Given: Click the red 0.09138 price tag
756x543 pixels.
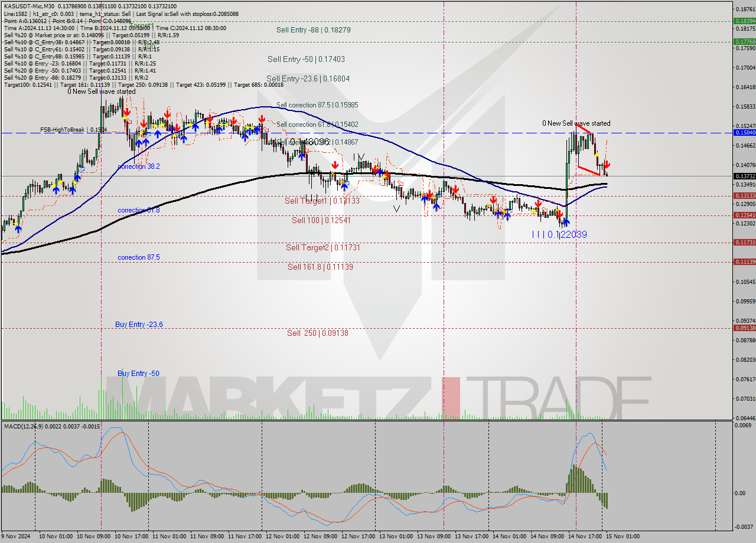Looking at the screenshot, I should click(744, 328).
